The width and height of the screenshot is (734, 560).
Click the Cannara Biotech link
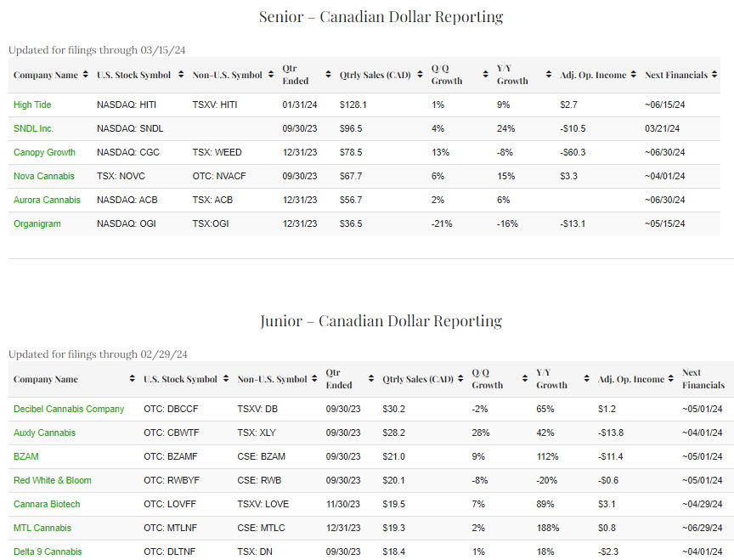coord(48,504)
